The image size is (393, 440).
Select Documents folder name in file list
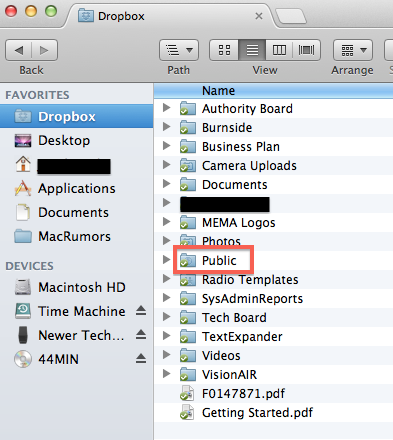235,184
